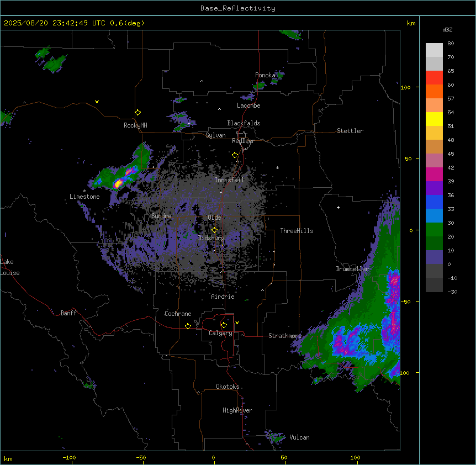
Task: Click the asterisk marker above Limestone label
Action: pos(84,191)
